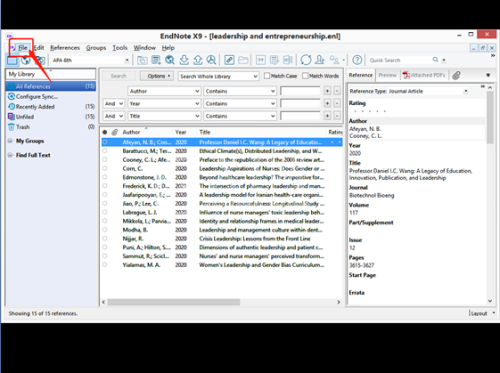The width and height of the screenshot is (500, 373).
Task: Open the Edit menu
Action: coord(39,48)
